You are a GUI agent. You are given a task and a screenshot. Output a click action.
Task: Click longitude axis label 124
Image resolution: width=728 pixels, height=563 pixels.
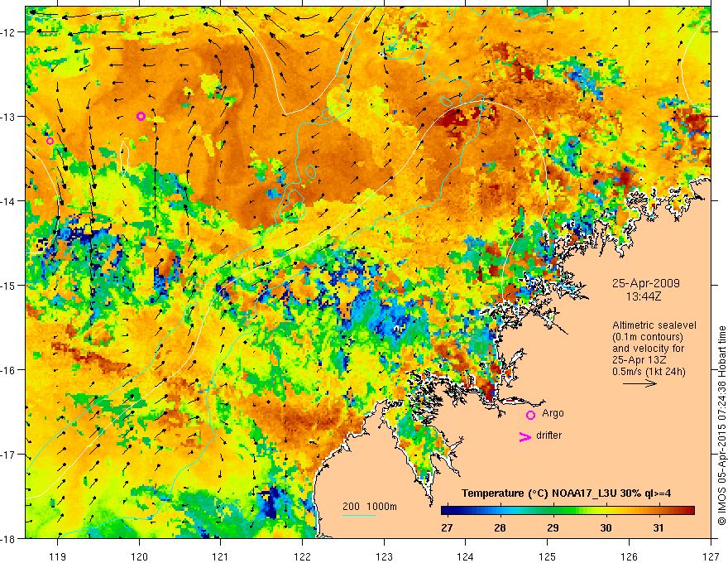[x=466, y=556]
